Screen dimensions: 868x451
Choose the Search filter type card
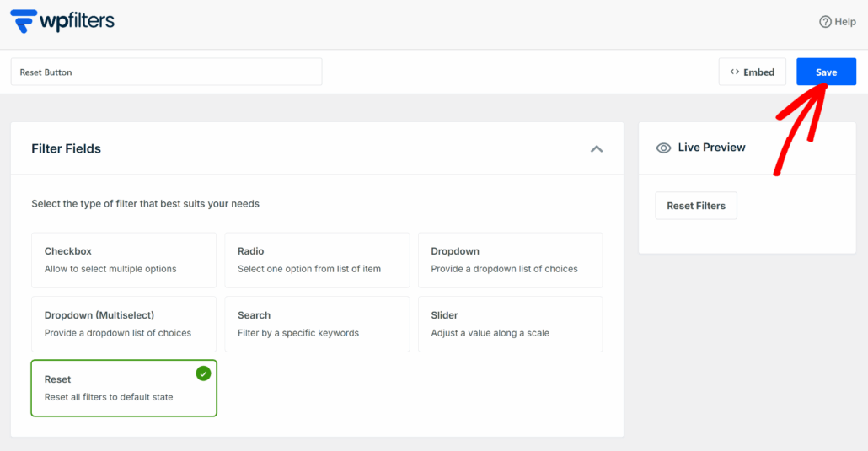tap(317, 324)
